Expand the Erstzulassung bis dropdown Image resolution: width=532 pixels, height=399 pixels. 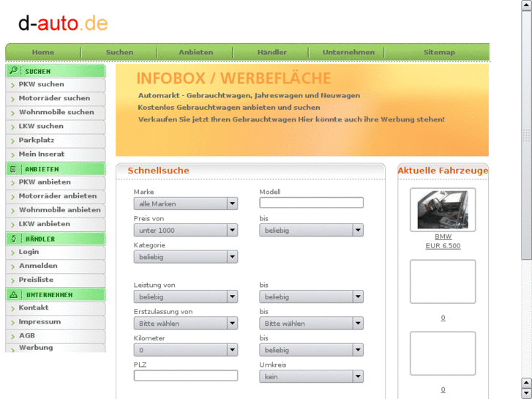pos(311,324)
